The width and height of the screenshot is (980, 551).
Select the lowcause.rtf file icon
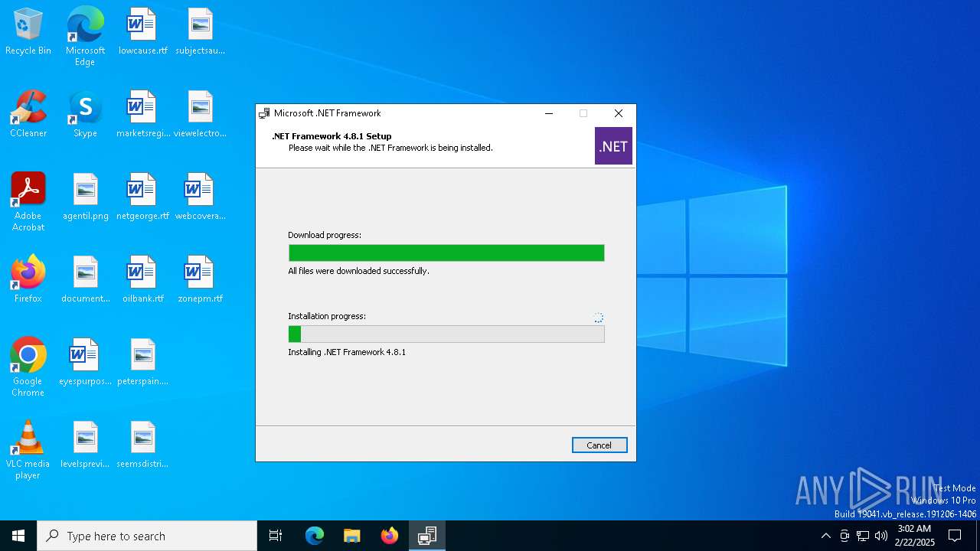tap(142, 32)
